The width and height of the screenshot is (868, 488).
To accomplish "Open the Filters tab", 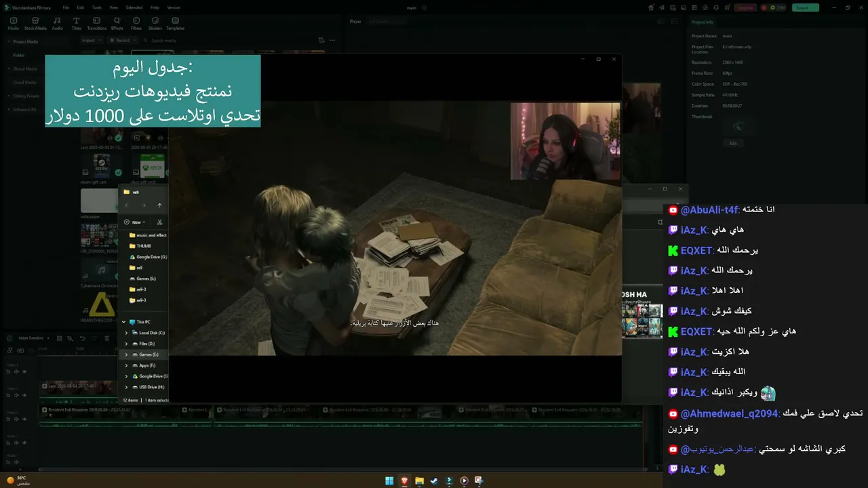I will click(136, 24).
